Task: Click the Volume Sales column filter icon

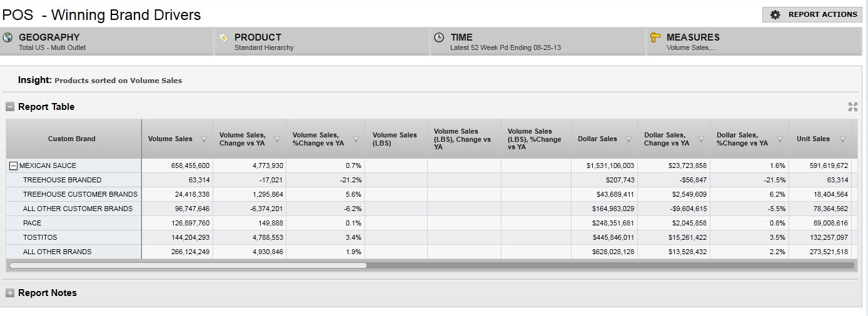Action: pos(204,139)
